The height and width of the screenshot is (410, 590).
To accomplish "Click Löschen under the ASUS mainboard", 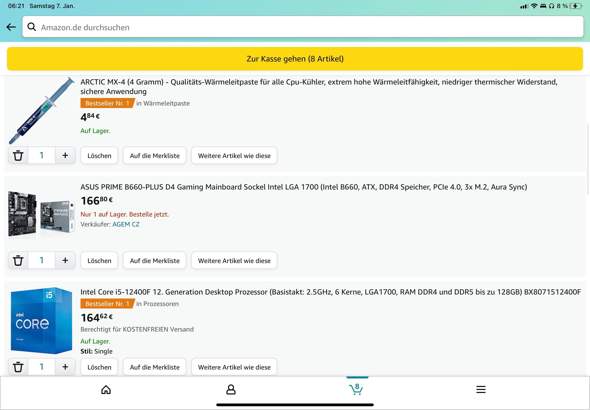I will [99, 260].
